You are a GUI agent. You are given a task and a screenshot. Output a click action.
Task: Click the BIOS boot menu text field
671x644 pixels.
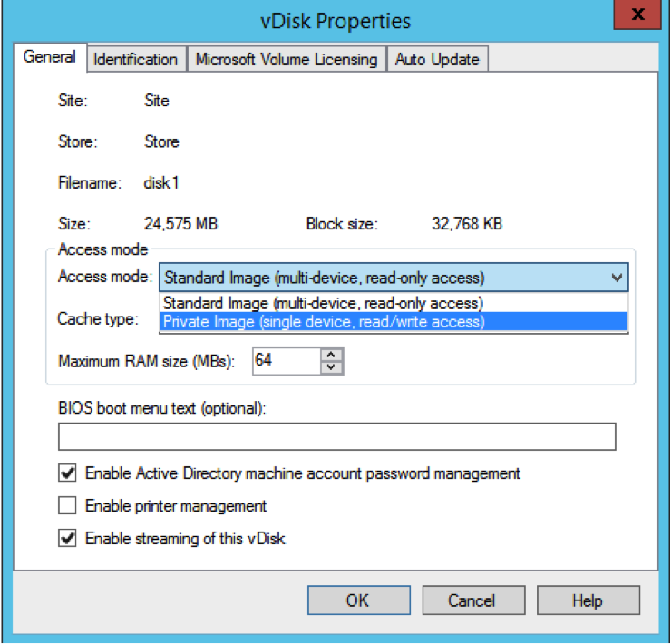336,436
